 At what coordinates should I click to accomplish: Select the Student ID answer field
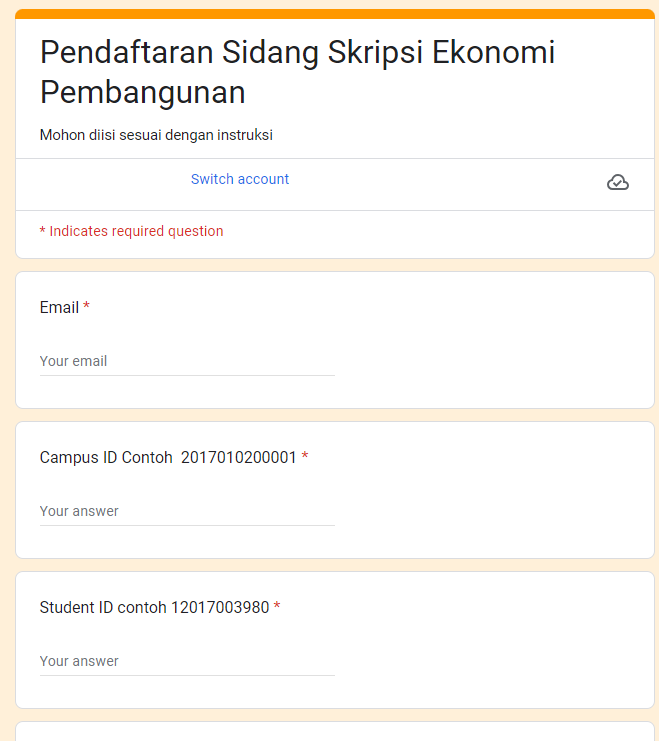[x=187, y=662]
